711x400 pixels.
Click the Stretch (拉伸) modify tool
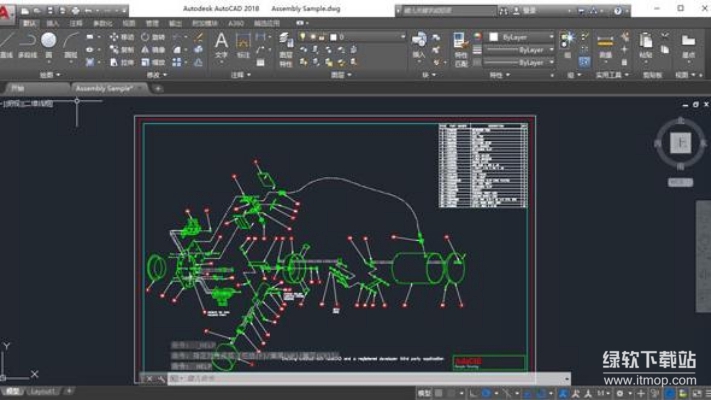coord(122,63)
